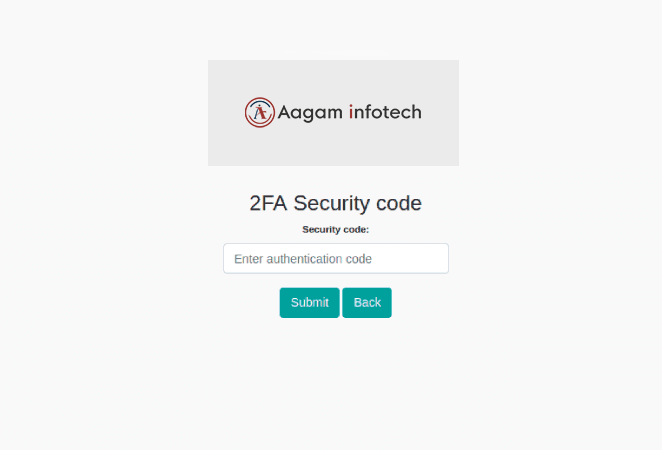Image resolution: width=662 pixels, height=450 pixels.
Task: Click the '2FA' text in the heading
Action: pos(268,203)
